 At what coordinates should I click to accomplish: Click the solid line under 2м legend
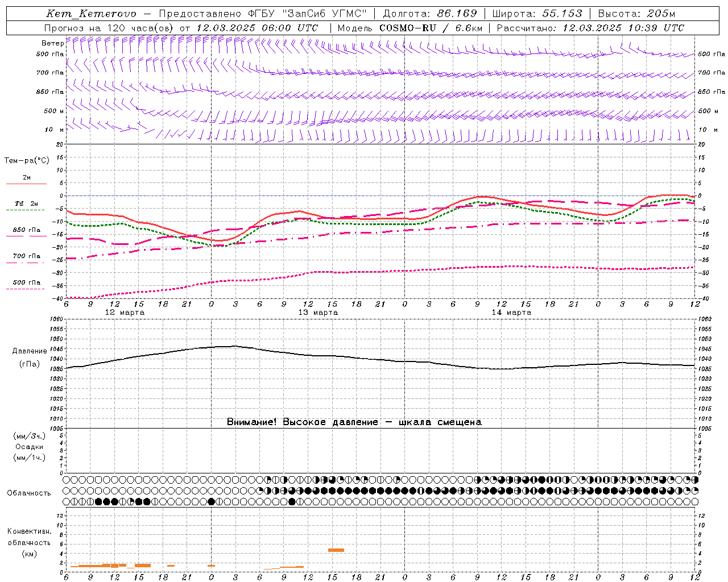26,184
